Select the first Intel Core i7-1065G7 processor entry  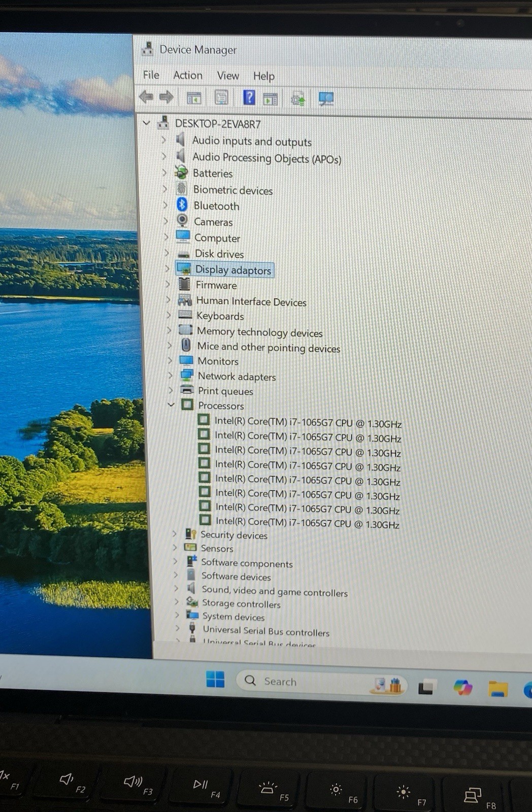pos(308,422)
